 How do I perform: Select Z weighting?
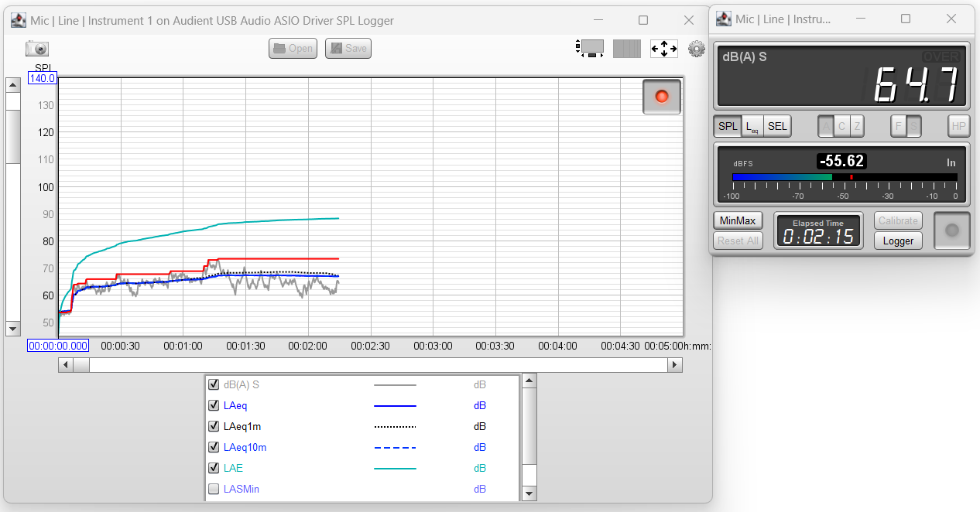click(857, 126)
